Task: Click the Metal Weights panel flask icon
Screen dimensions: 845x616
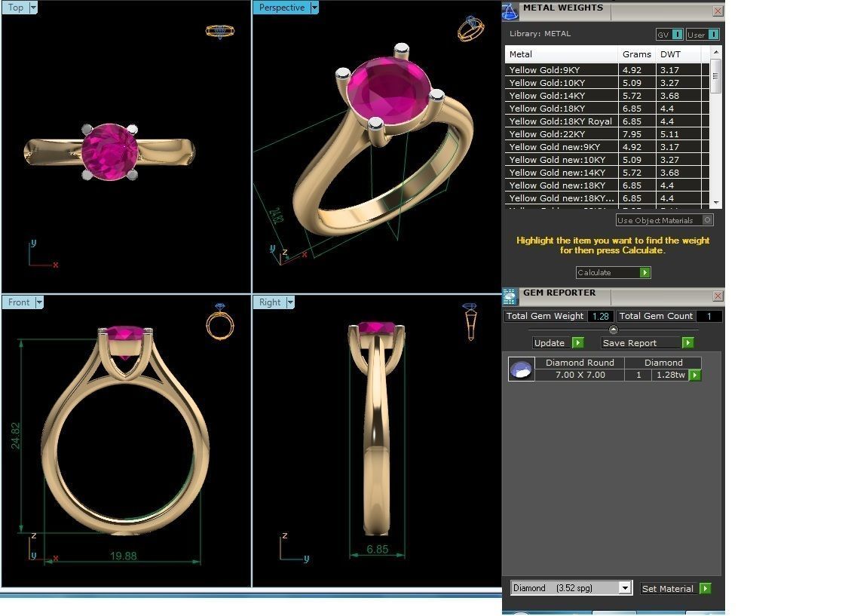Action: pyautogui.click(x=510, y=11)
